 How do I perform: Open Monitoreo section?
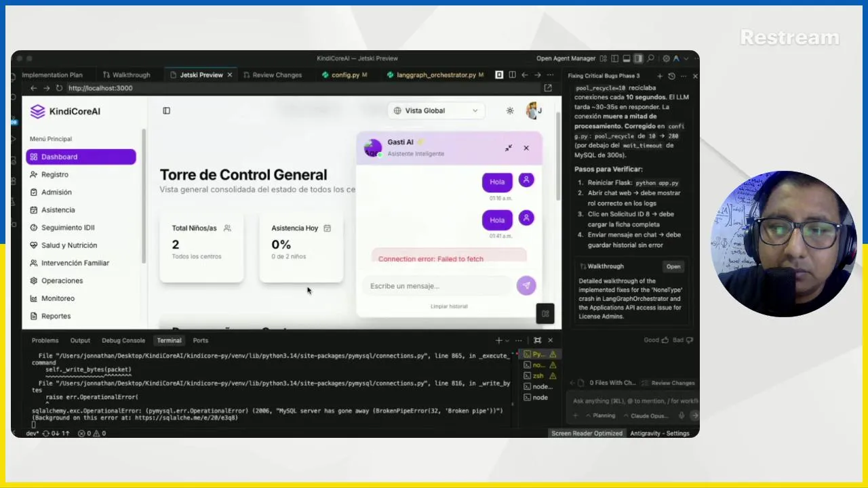(81, 298)
